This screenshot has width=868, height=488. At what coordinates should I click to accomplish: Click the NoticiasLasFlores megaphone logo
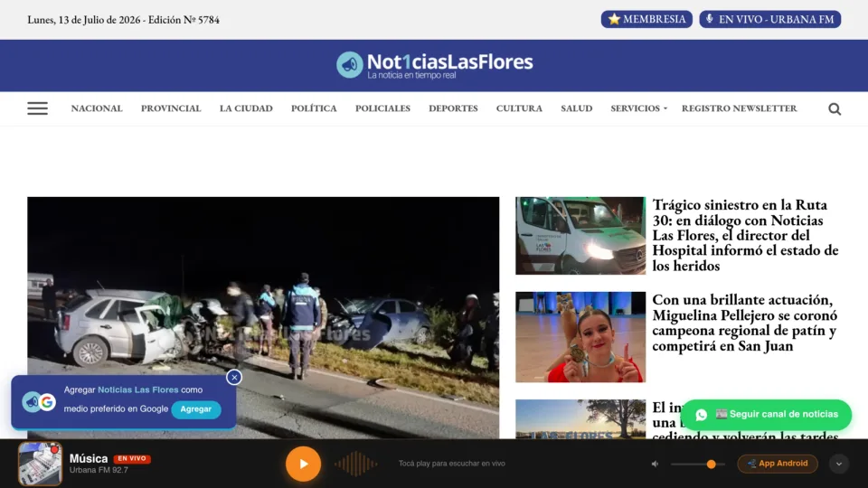point(435,65)
